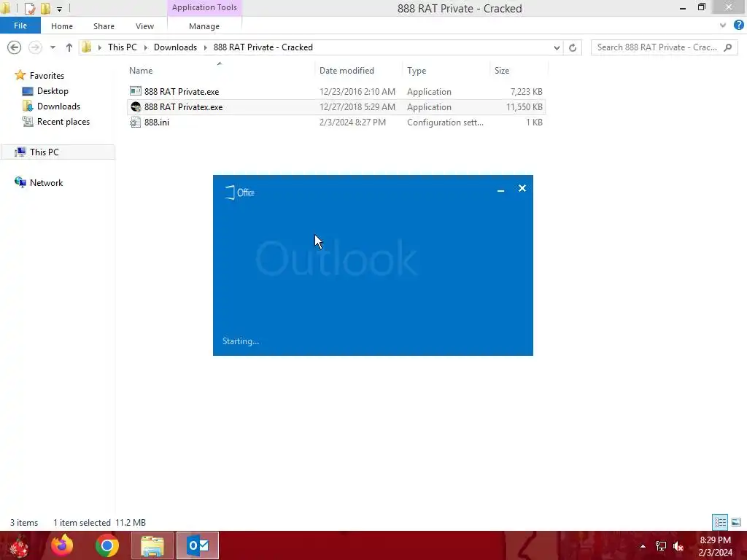Image resolution: width=747 pixels, height=560 pixels.
Task: Switch to the Home ribbon tab
Action: point(62,26)
